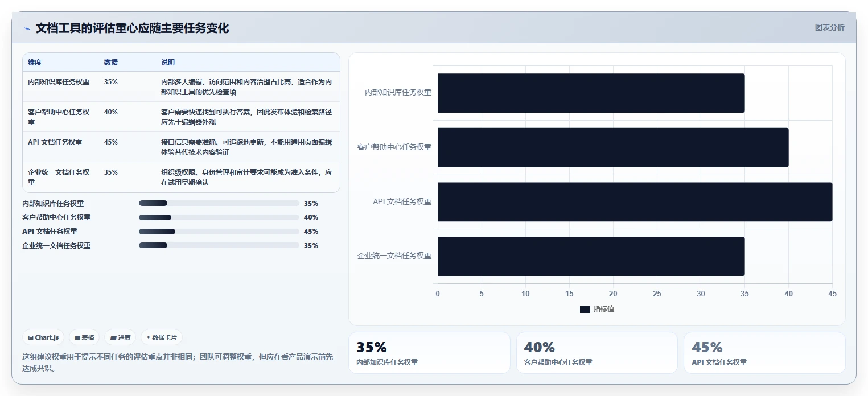Click the 45% value in the table
This screenshot has width=868, height=396.
tap(111, 142)
